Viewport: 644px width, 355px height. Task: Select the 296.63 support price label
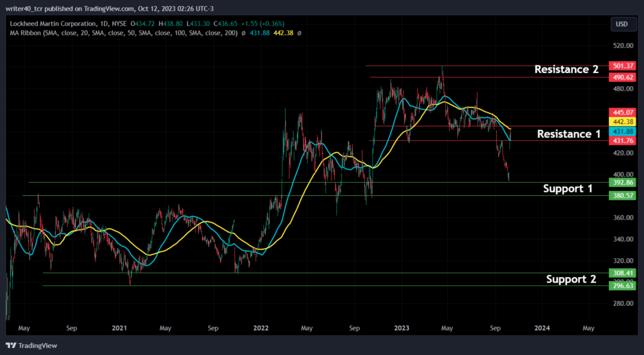(623, 286)
